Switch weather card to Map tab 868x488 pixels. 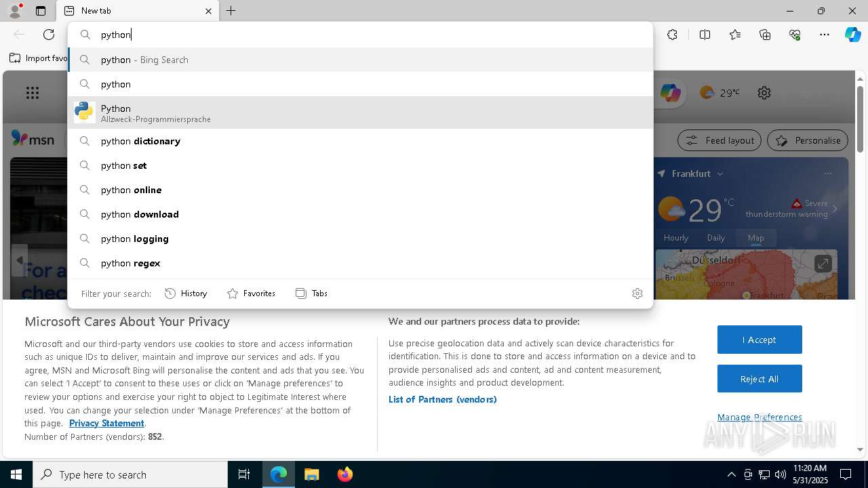[x=756, y=238]
